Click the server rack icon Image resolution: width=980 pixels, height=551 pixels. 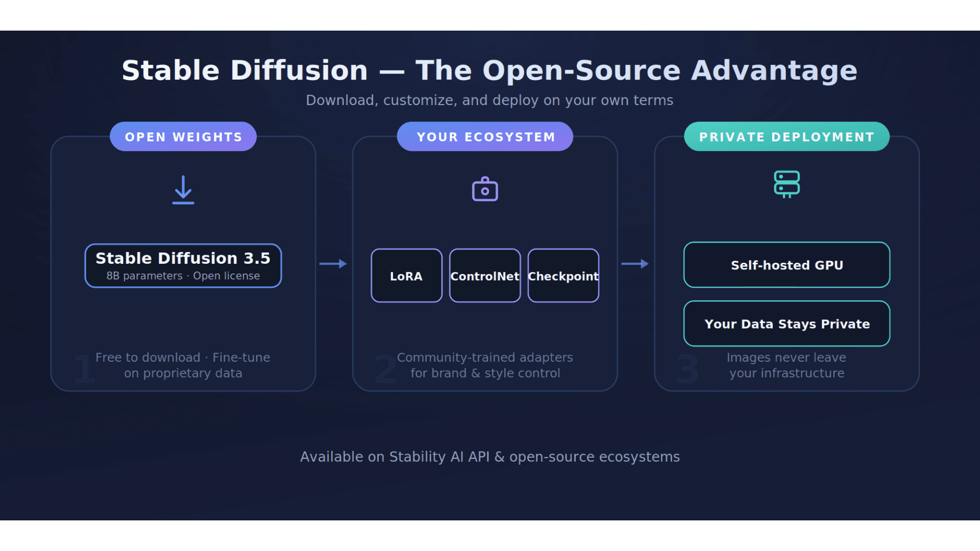point(787,184)
